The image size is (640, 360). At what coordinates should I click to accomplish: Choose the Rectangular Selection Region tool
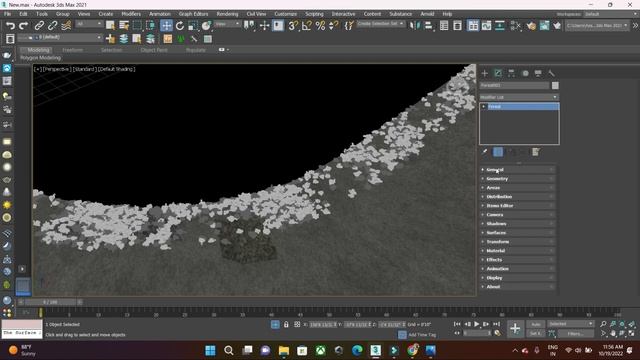click(x=137, y=26)
